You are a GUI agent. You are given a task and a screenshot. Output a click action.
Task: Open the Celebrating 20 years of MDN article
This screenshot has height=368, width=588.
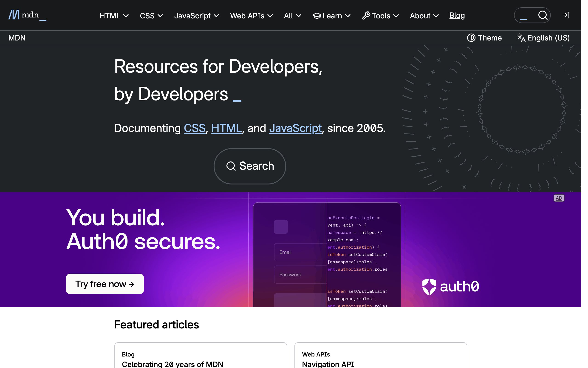tap(172, 364)
